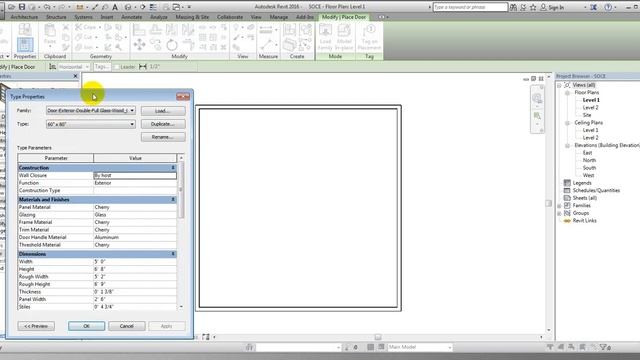The height and width of the screenshot is (360, 640).
Task: Click the Legends icon in Project Browser
Action: (x=567, y=183)
